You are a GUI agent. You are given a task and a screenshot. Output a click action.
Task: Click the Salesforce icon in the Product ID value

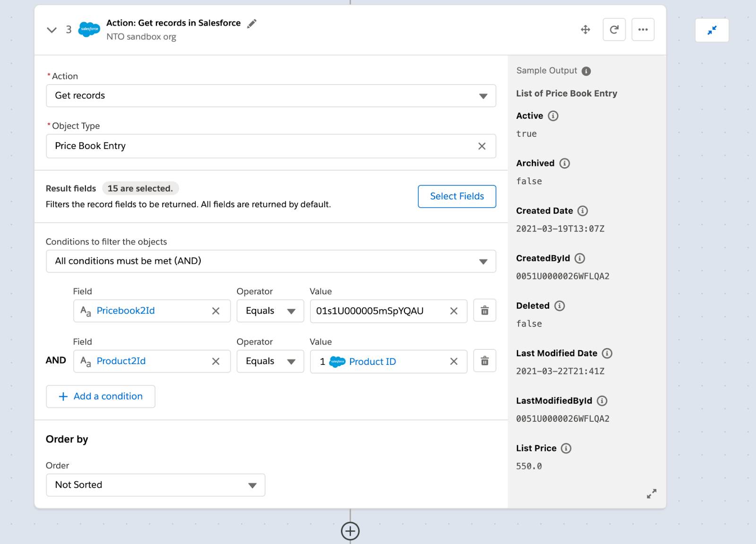point(337,362)
